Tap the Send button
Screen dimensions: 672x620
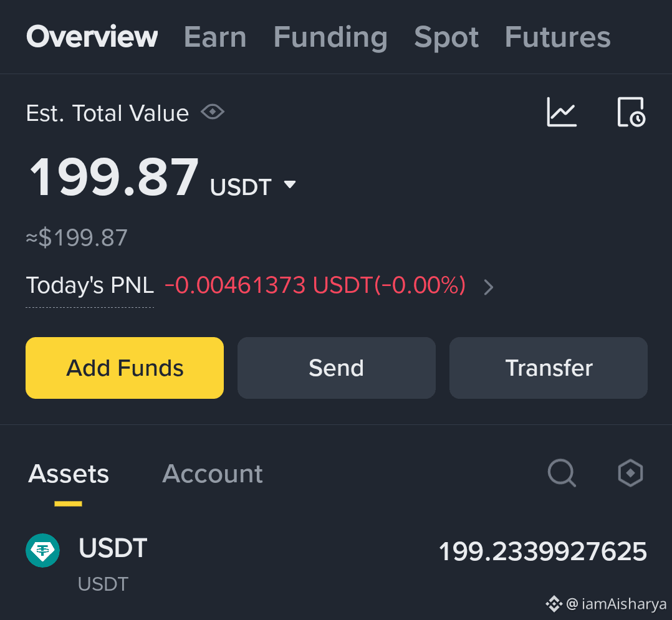tap(337, 368)
